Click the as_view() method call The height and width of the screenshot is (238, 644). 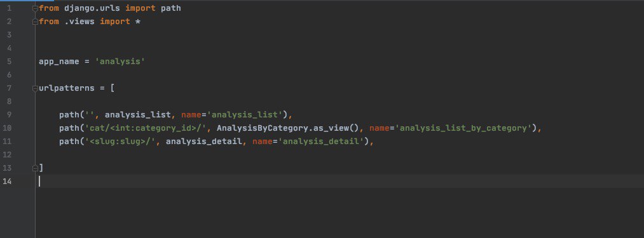tap(336, 128)
